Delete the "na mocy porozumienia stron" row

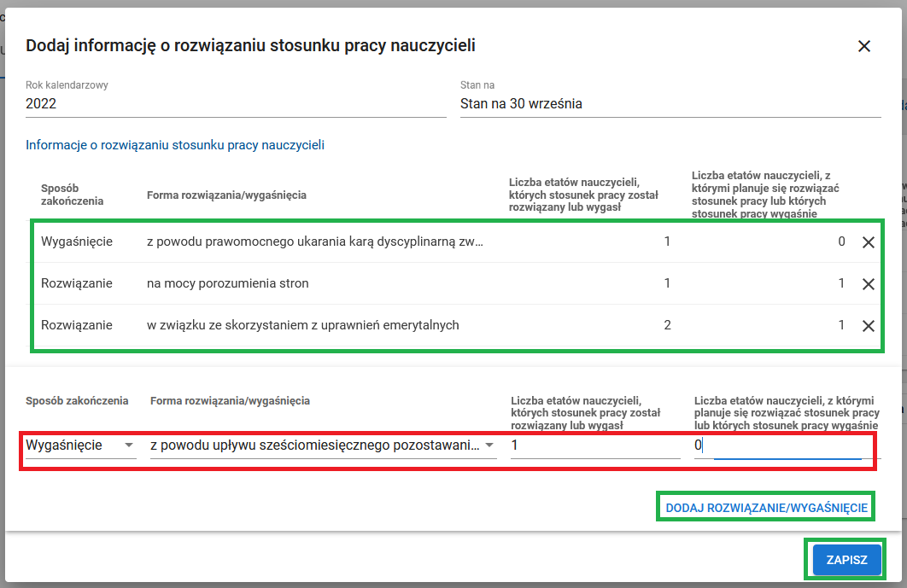[869, 283]
